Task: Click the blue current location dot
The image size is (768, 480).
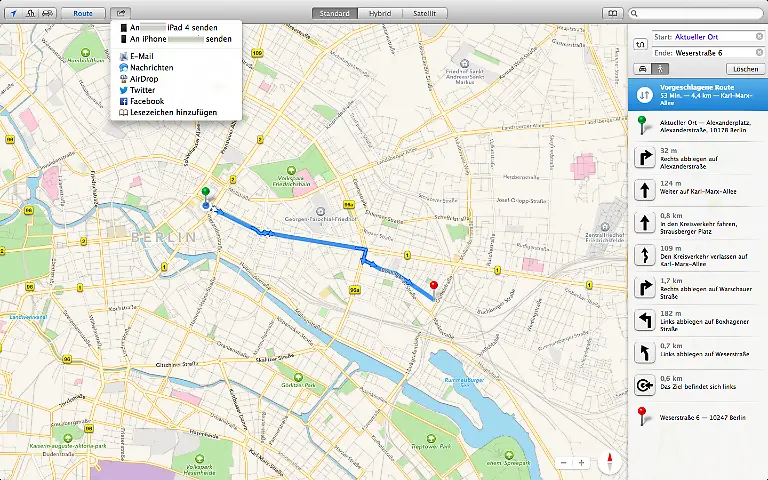Action: tap(206, 205)
